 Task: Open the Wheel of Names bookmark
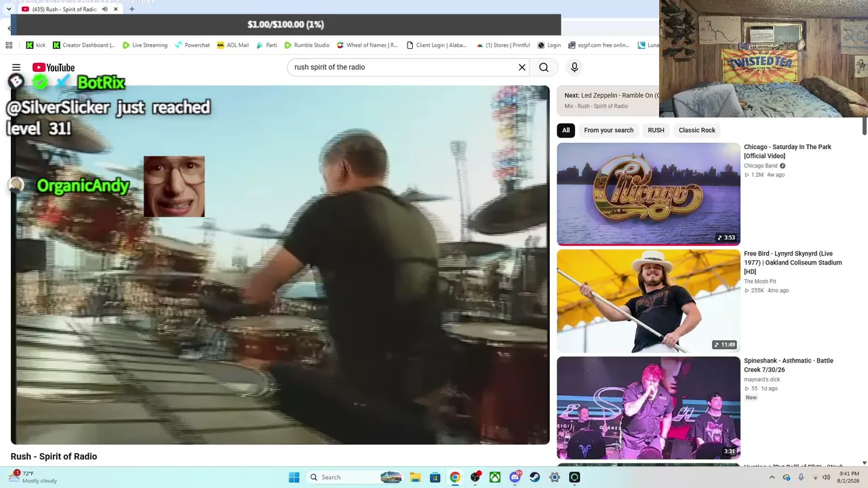tap(368, 45)
